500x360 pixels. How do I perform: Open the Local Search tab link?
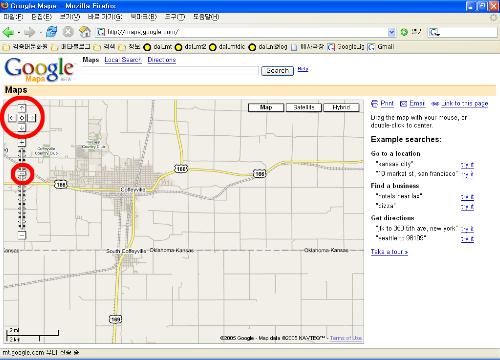[123, 60]
